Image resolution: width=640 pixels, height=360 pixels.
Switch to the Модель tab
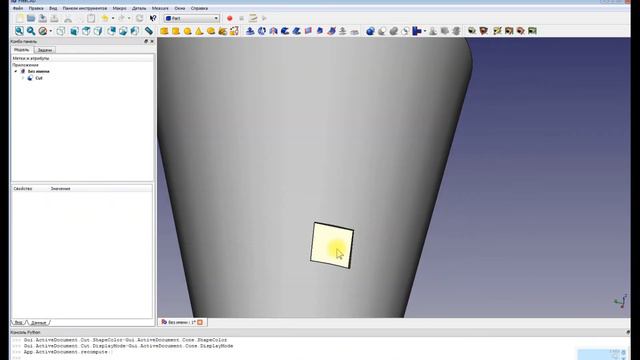22,50
